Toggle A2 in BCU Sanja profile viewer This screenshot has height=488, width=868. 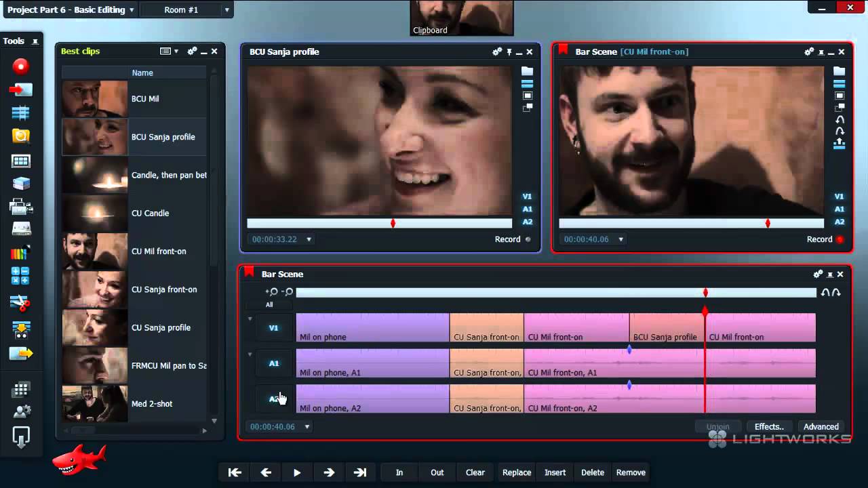pos(527,222)
